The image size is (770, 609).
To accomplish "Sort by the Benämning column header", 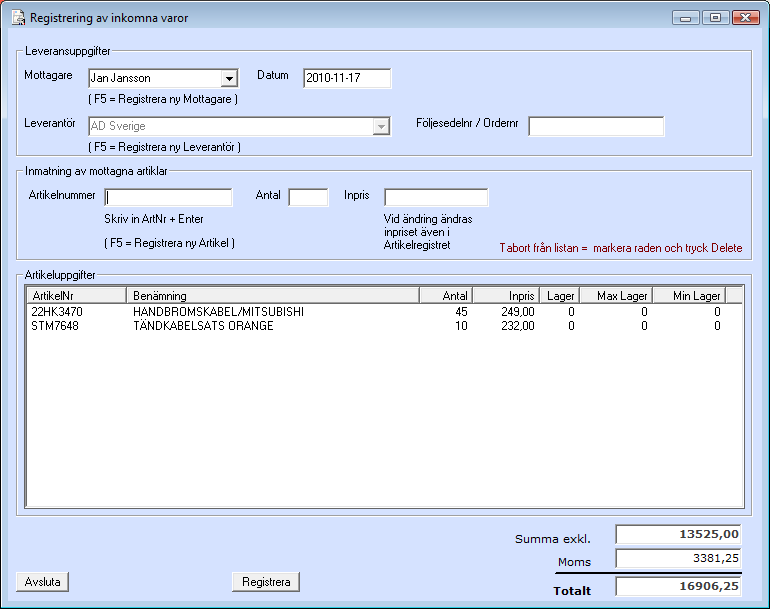I will point(273,296).
